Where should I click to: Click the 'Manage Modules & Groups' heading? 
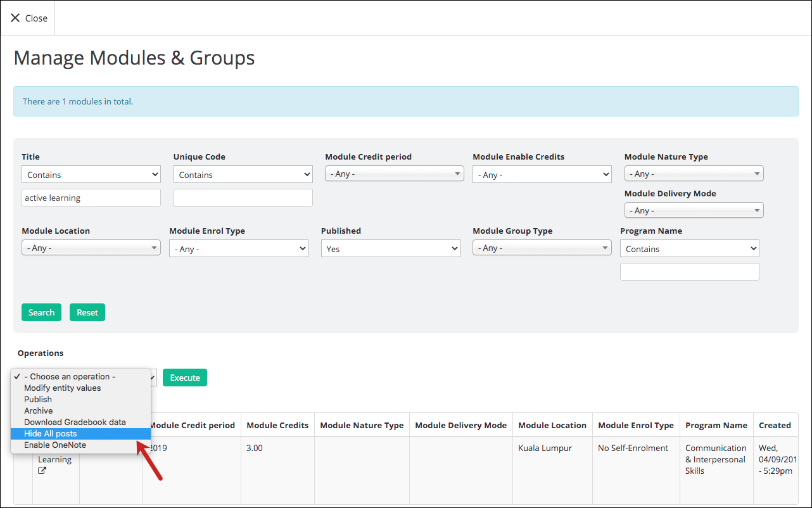[134, 58]
